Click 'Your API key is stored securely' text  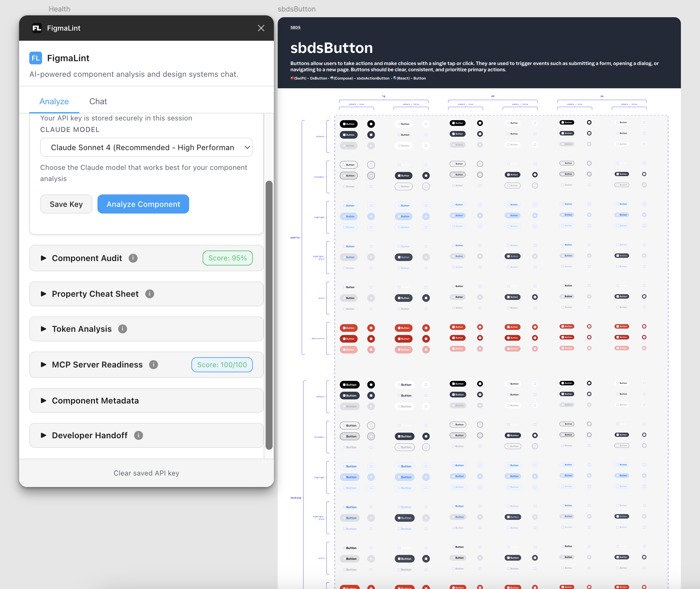116,118
